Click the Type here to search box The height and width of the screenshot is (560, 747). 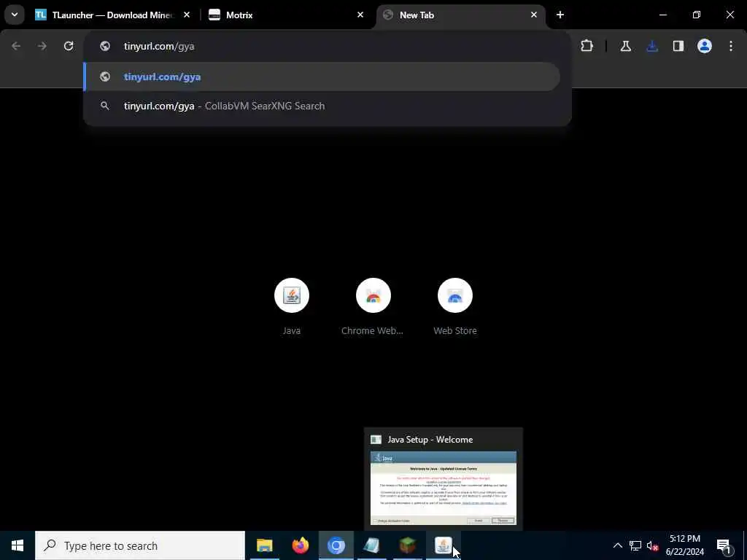[140, 545]
